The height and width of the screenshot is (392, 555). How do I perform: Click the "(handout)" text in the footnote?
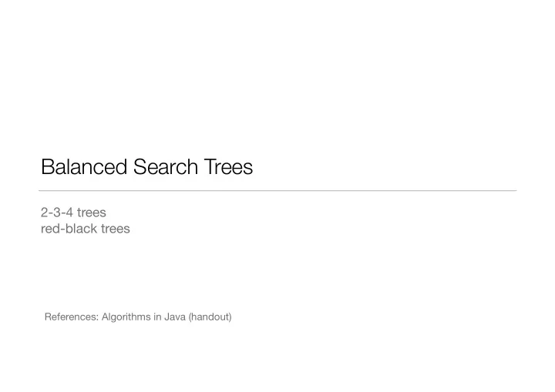[x=210, y=317]
